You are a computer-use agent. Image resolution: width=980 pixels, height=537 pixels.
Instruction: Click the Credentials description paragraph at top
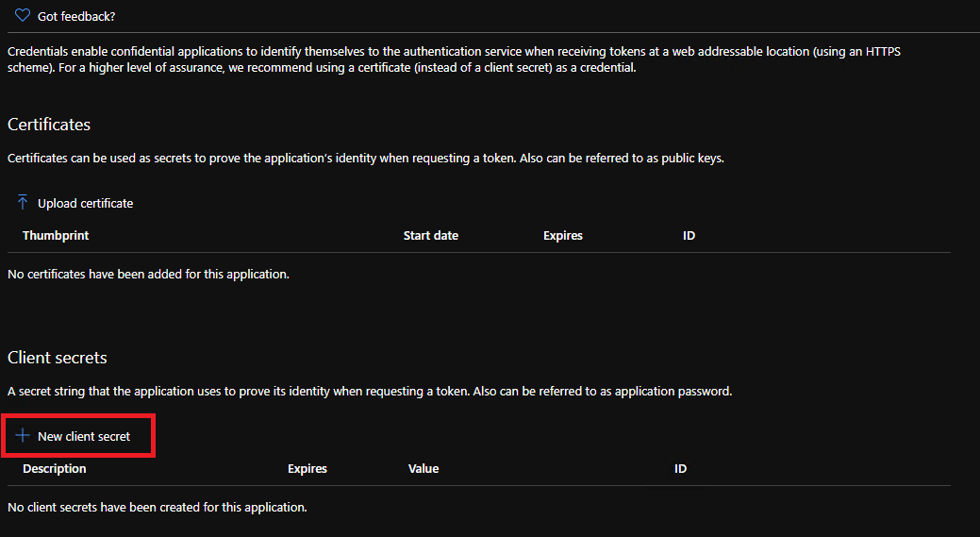tap(453, 59)
